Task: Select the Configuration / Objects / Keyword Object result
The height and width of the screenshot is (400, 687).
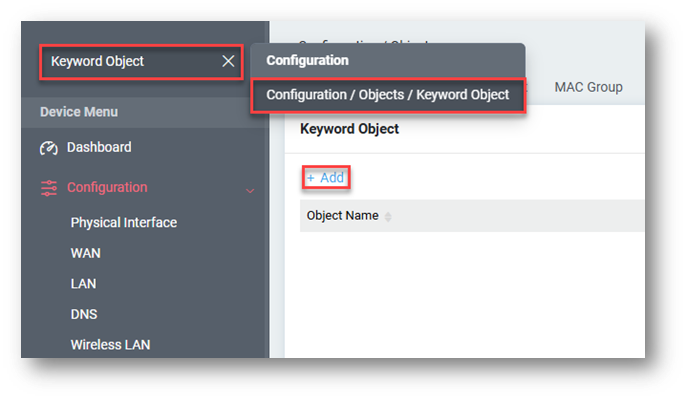Action: coord(387,95)
